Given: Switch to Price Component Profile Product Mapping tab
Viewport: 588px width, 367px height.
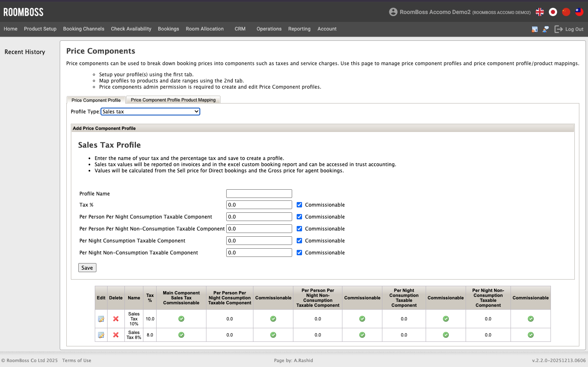Looking at the screenshot, I should (x=173, y=100).
